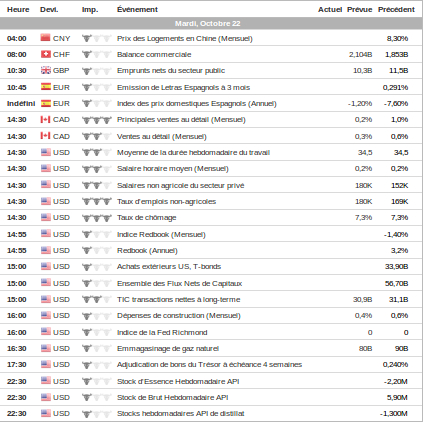The image size is (425, 422).
Task: Click three-bull importance icons for Principales ventes au détail
Action: [x=97, y=120]
